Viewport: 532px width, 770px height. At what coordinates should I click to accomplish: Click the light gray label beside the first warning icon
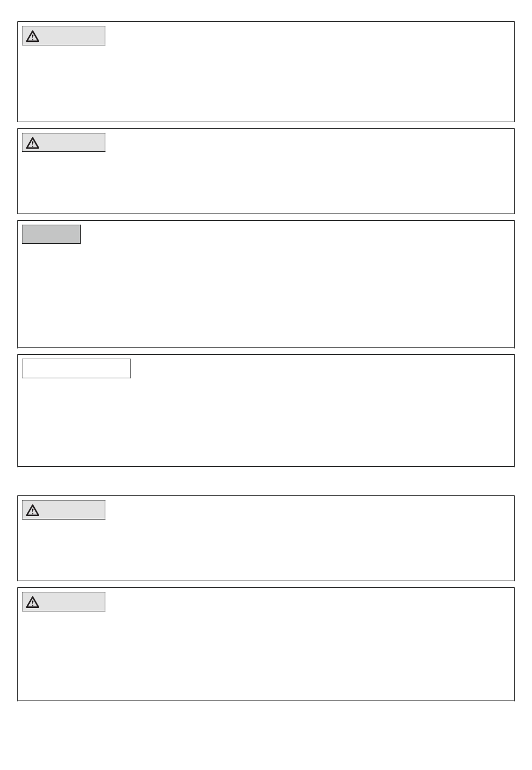point(72,36)
